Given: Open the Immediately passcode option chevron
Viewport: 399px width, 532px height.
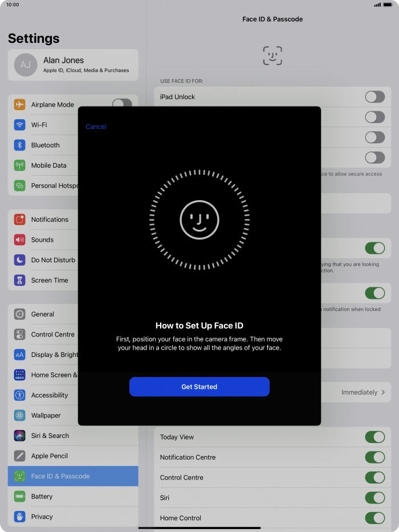Looking at the screenshot, I should 383,392.
